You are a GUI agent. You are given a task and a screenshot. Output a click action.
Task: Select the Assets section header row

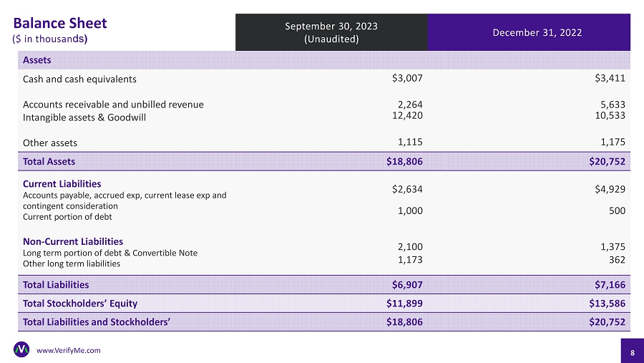(x=37, y=60)
